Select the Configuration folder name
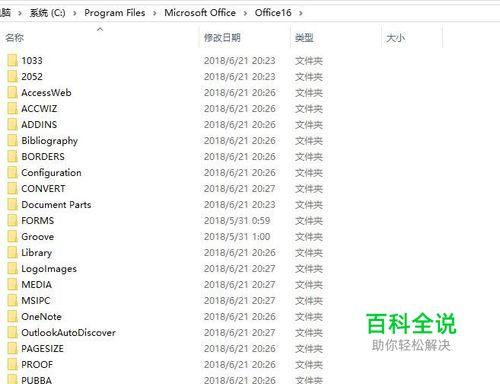The image size is (500, 384). point(51,173)
